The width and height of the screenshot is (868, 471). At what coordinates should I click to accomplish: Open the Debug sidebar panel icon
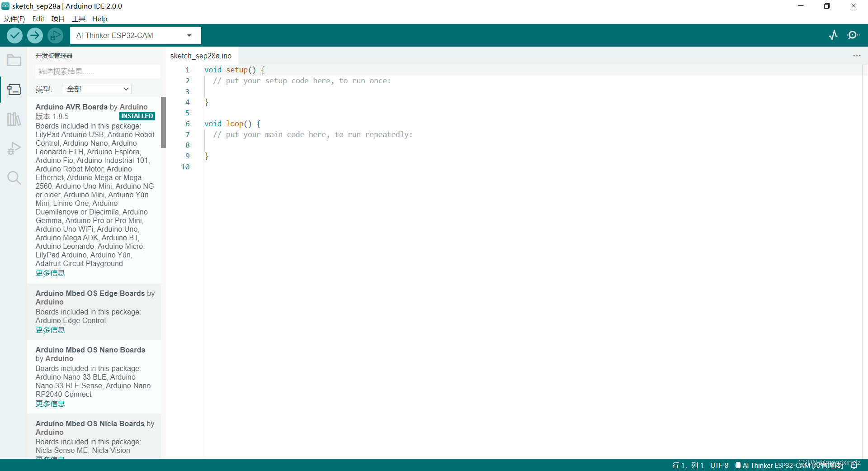click(x=14, y=148)
